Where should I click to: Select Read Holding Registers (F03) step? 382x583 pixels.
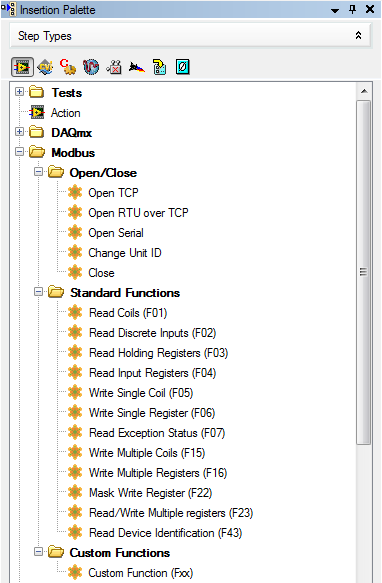coord(158,353)
